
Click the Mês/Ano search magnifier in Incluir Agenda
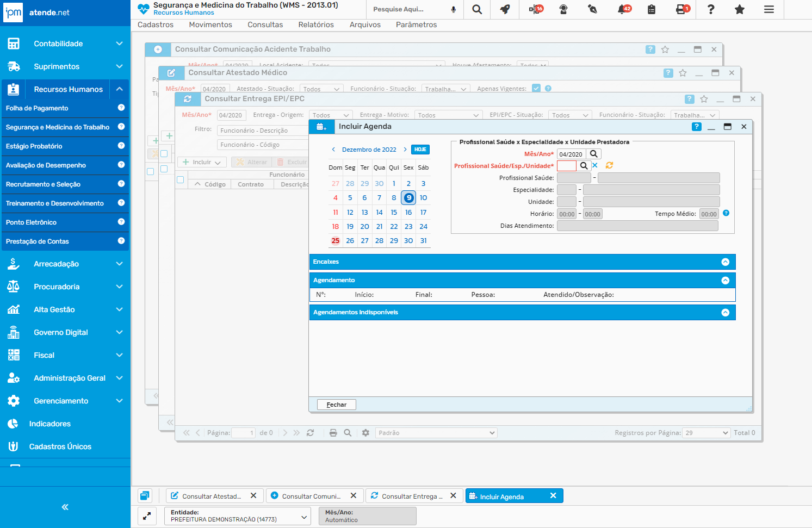(x=594, y=154)
